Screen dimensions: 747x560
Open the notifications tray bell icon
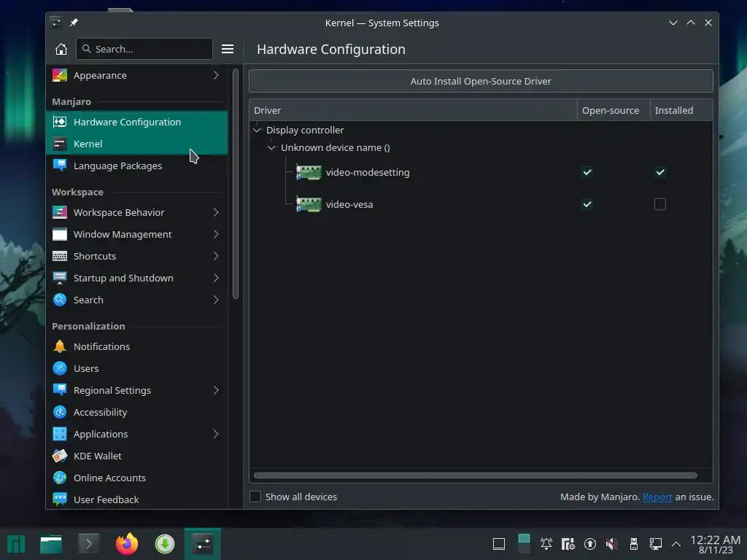click(x=546, y=544)
